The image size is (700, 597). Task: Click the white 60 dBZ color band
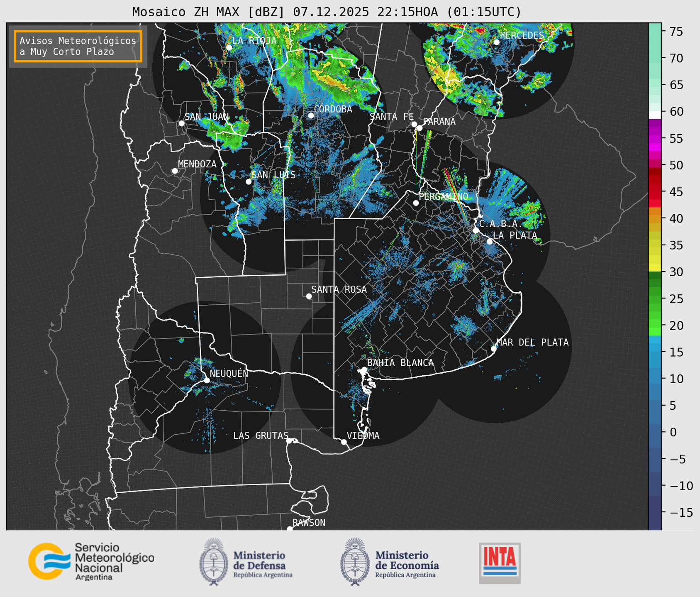tap(655, 115)
